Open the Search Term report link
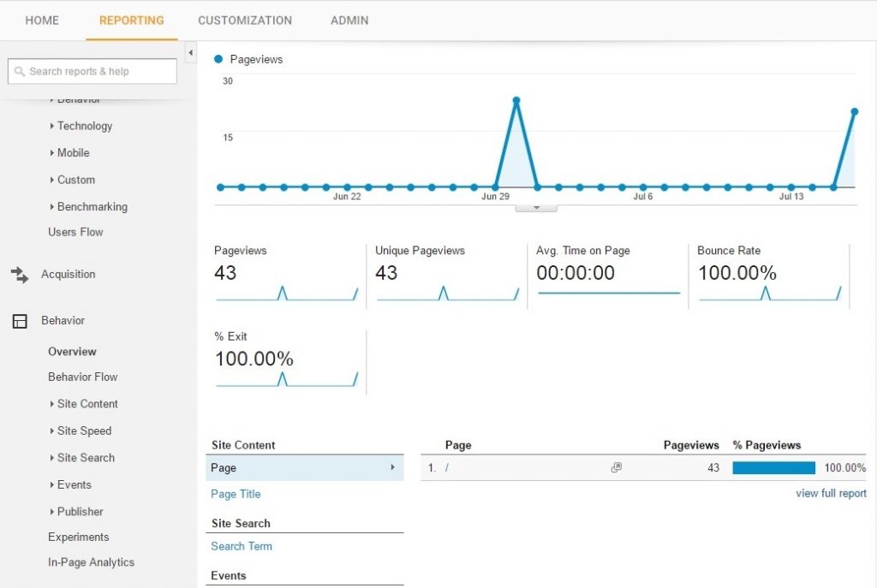The width and height of the screenshot is (877, 588). coord(242,546)
